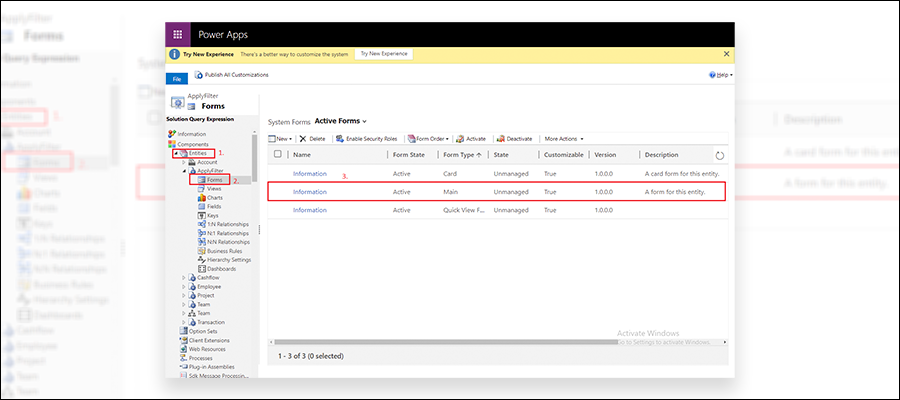The width and height of the screenshot is (900, 400).
Task: Open the File menu
Action: click(x=176, y=78)
